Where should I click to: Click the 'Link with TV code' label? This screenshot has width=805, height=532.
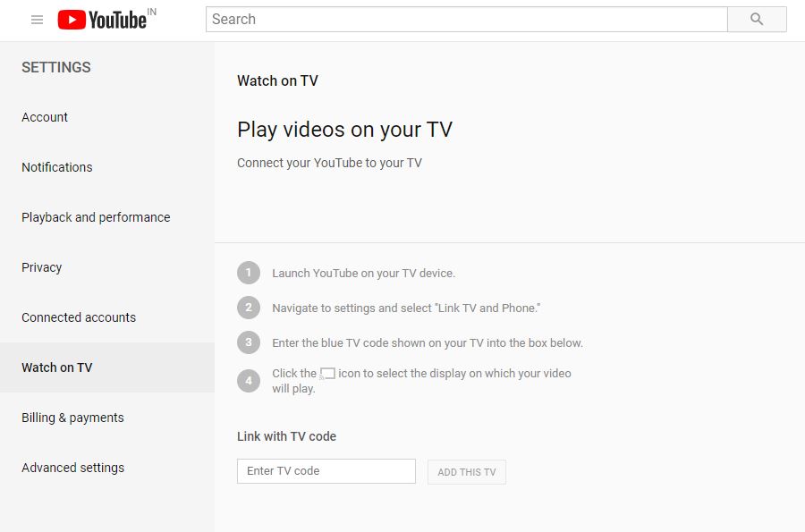[x=286, y=436]
